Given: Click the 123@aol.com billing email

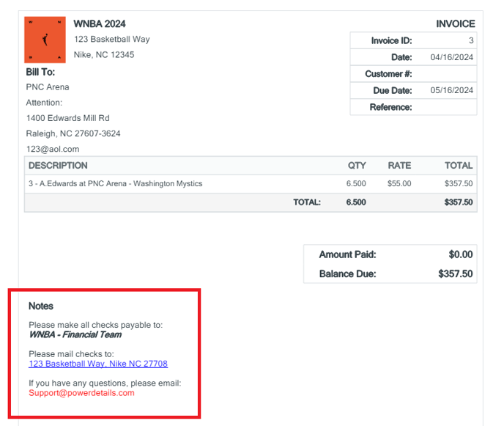Looking at the screenshot, I should coord(53,150).
